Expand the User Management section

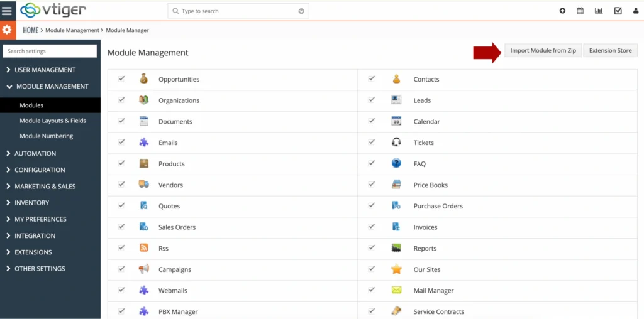[45, 70]
